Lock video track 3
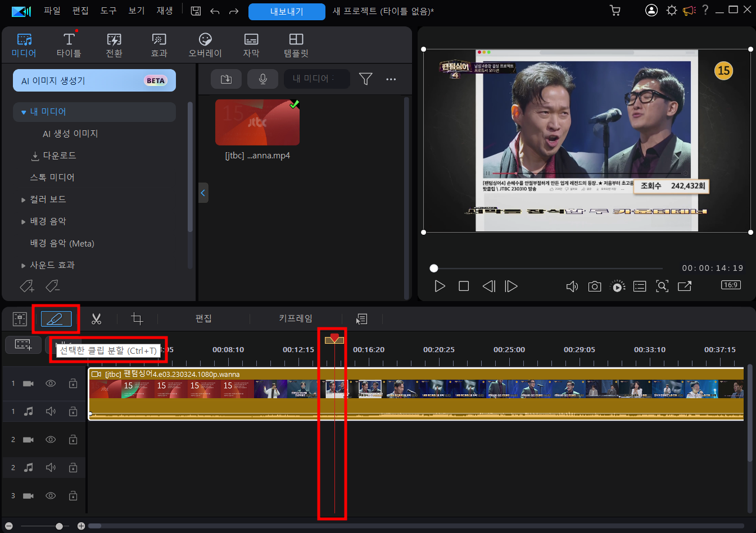Screen dimensions: 756x533 pos(73,496)
